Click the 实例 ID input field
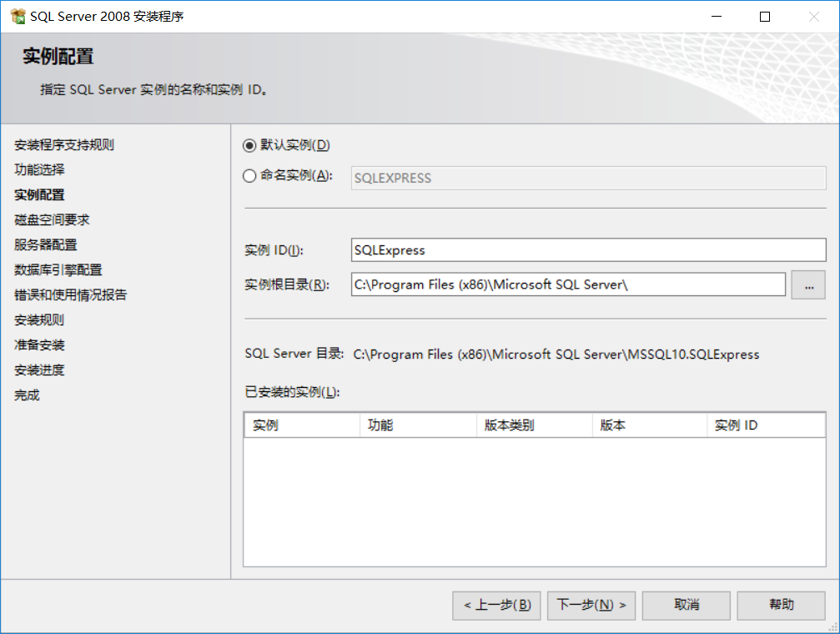This screenshot has width=840, height=634. click(588, 250)
